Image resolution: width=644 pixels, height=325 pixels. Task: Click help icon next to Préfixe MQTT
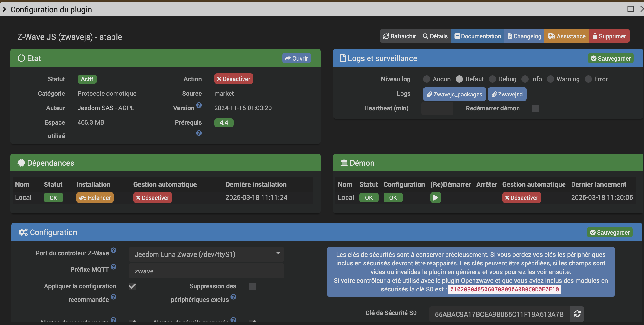tap(113, 267)
